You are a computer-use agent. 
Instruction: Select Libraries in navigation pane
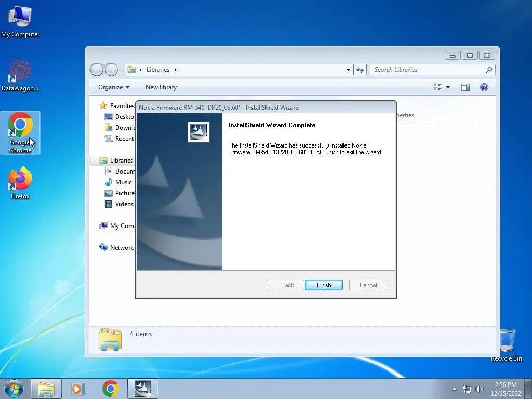[116, 160]
